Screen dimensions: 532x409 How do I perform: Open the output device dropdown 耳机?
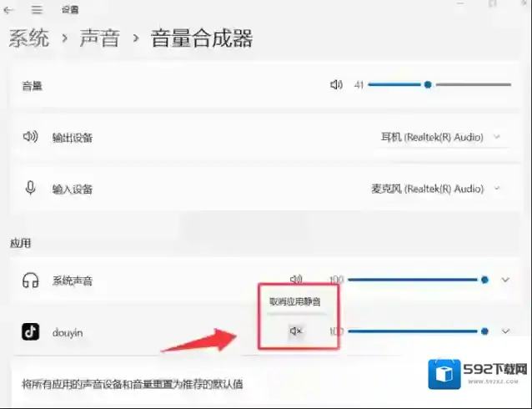439,137
